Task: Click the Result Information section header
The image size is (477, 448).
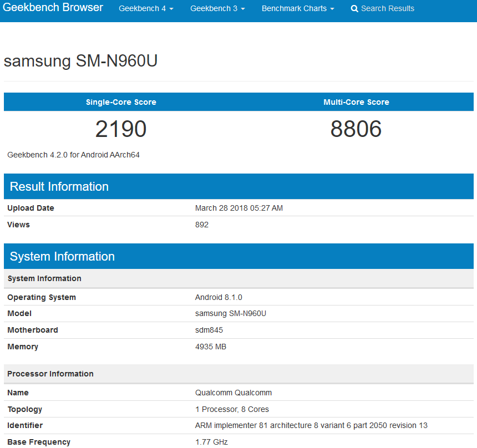Action: tap(238, 186)
